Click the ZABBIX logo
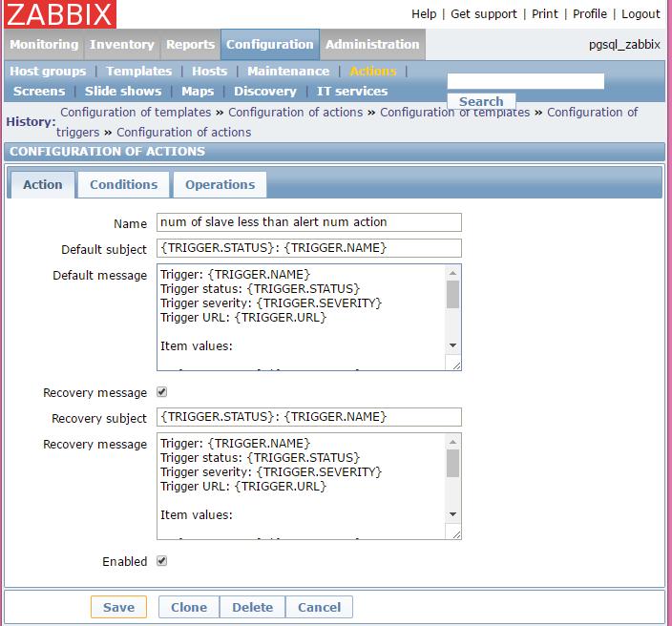Image resolution: width=672 pixels, height=626 pixels. click(x=60, y=15)
